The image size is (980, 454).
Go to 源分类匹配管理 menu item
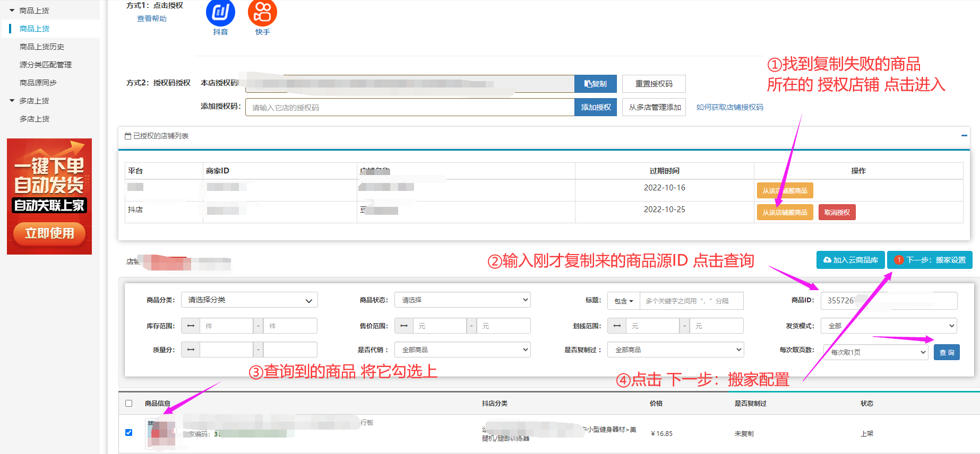[45, 65]
